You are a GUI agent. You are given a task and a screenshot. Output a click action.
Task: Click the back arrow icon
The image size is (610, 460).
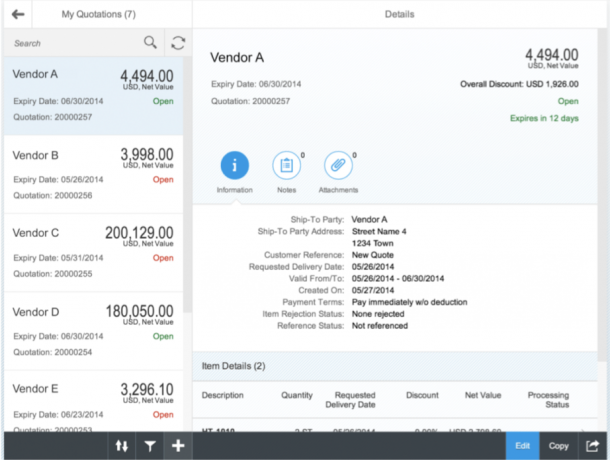tap(17, 15)
